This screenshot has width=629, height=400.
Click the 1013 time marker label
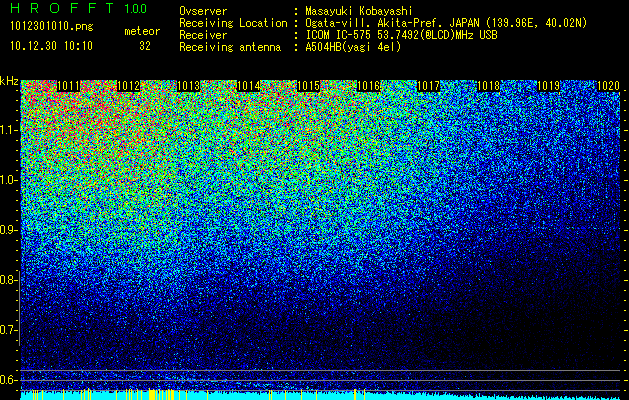click(189, 86)
